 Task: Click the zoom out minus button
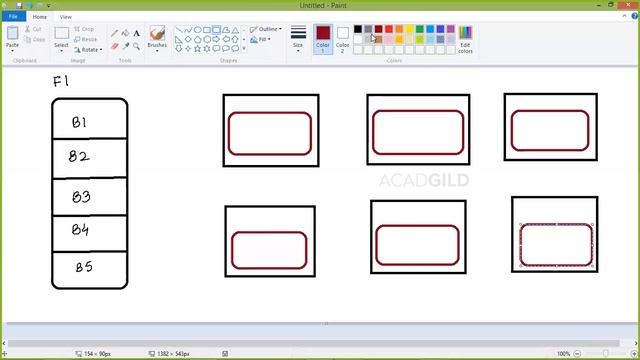tap(577, 353)
